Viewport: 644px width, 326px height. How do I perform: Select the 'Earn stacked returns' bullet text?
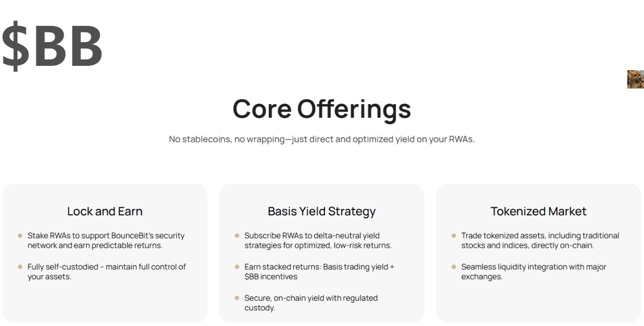click(x=319, y=271)
